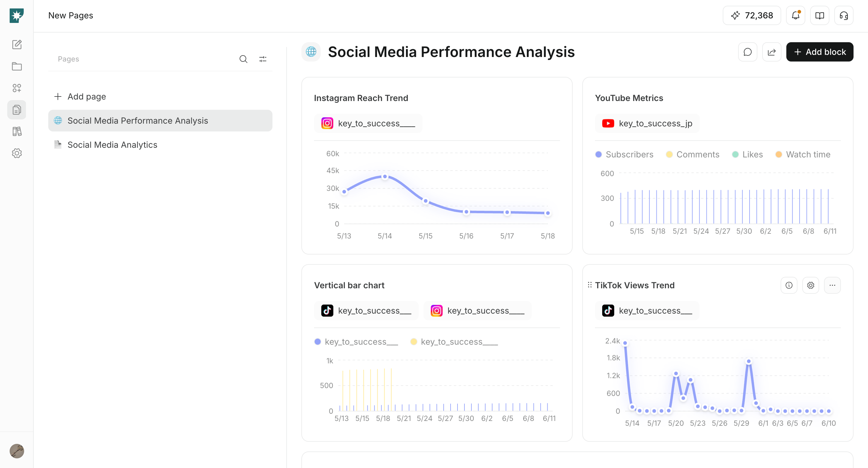Viewport: 868px width, 468px height.
Task: Open the filter sliders icon in Pages panel
Action: [263, 59]
